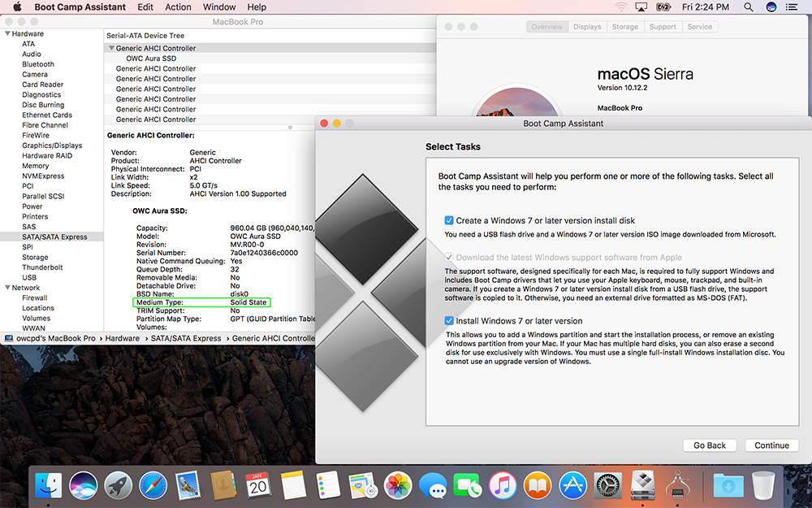The height and width of the screenshot is (508, 812).
Task: Open Calendar icon showing Jan 20
Action: (x=258, y=486)
